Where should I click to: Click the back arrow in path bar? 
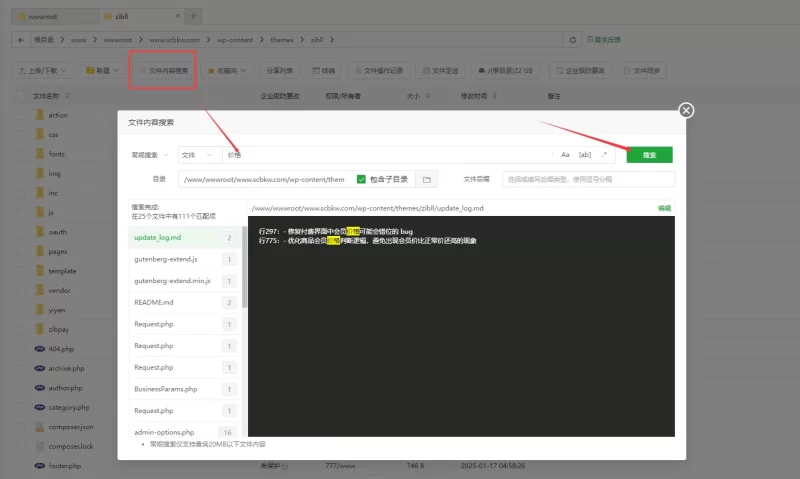tap(21, 40)
